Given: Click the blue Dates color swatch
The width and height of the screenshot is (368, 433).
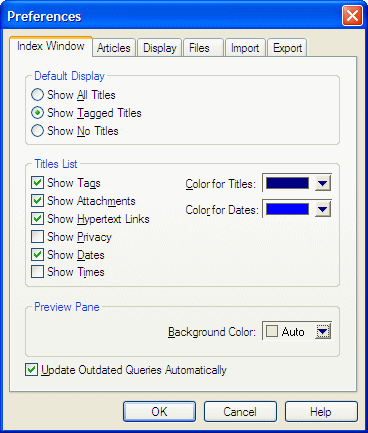Looking at the screenshot, I should click(x=287, y=209).
